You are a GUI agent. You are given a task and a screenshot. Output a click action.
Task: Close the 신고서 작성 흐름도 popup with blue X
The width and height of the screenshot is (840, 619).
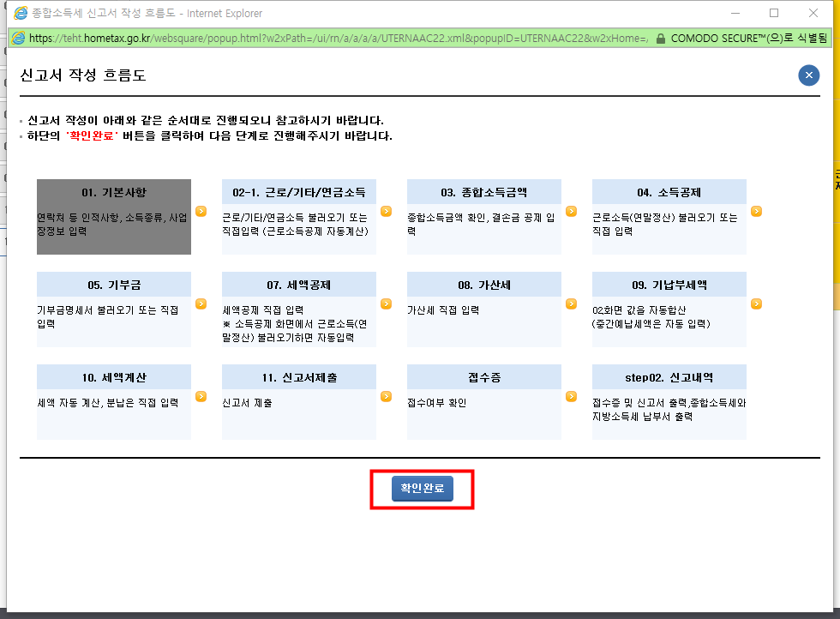[808, 75]
